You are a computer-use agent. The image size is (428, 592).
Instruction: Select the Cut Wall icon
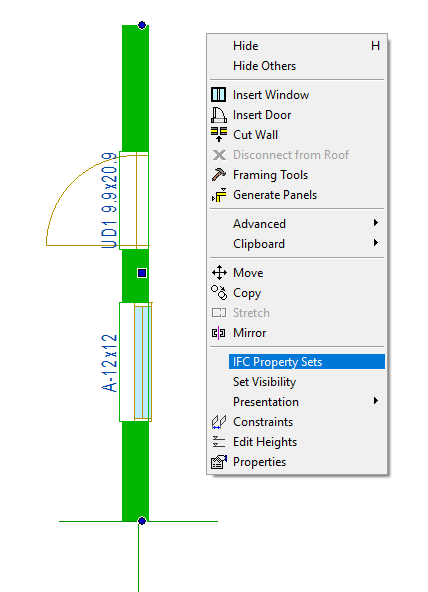[x=219, y=134]
